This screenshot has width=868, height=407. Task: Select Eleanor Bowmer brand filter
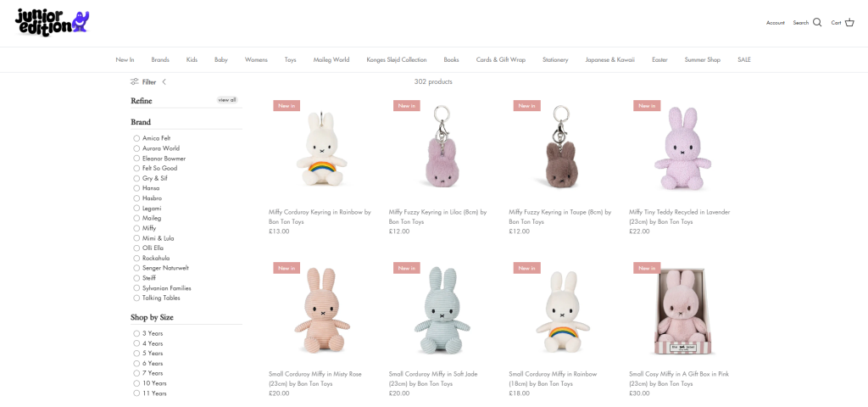tap(159, 159)
